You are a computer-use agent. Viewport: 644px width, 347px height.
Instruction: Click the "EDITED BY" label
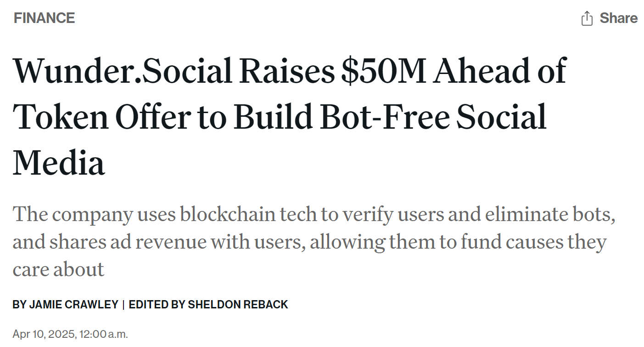(157, 304)
